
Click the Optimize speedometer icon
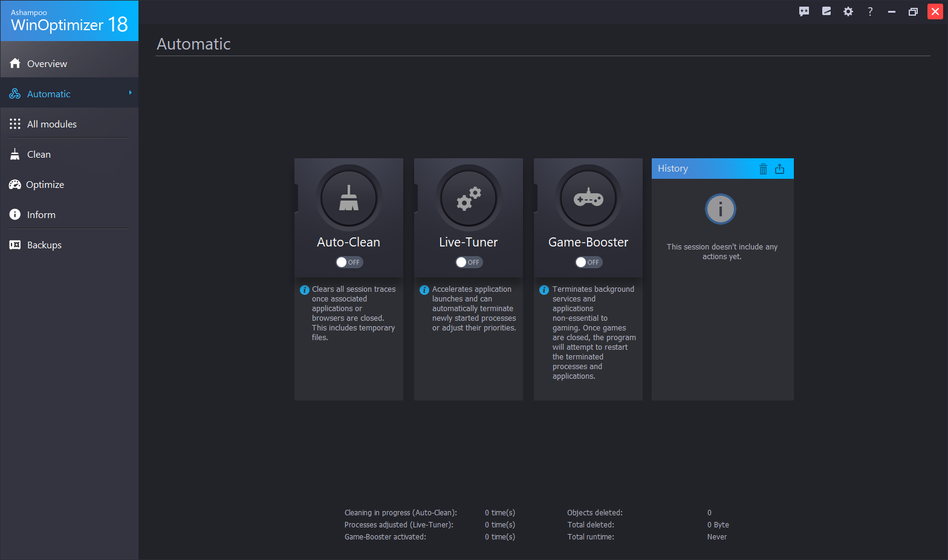(x=15, y=184)
